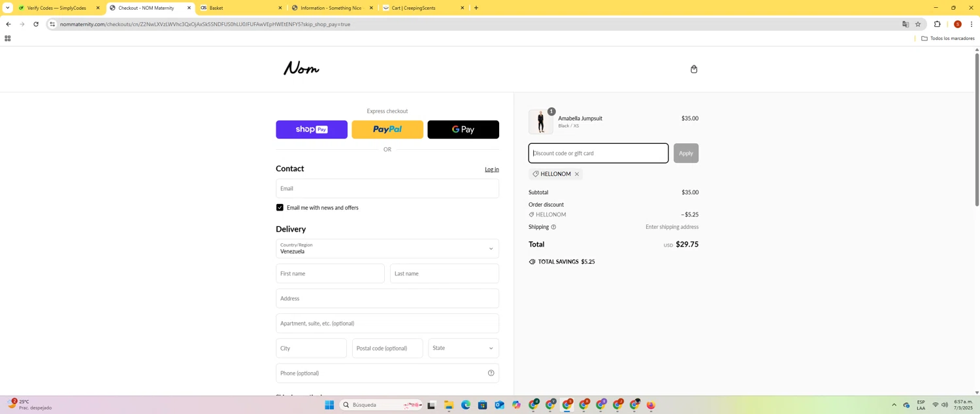View site information icon in address bar
Viewport: 980px width, 414px height.
(x=52, y=24)
